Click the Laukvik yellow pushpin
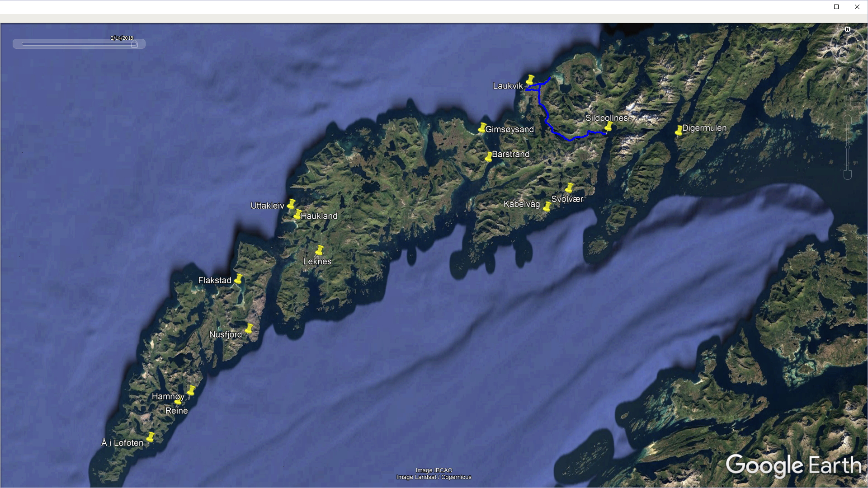The height and width of the screenshot is (488, 868). pos(530,80)
